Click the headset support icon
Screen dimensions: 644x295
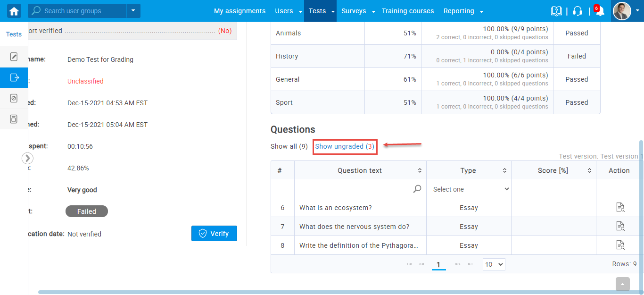coord(577,11)
